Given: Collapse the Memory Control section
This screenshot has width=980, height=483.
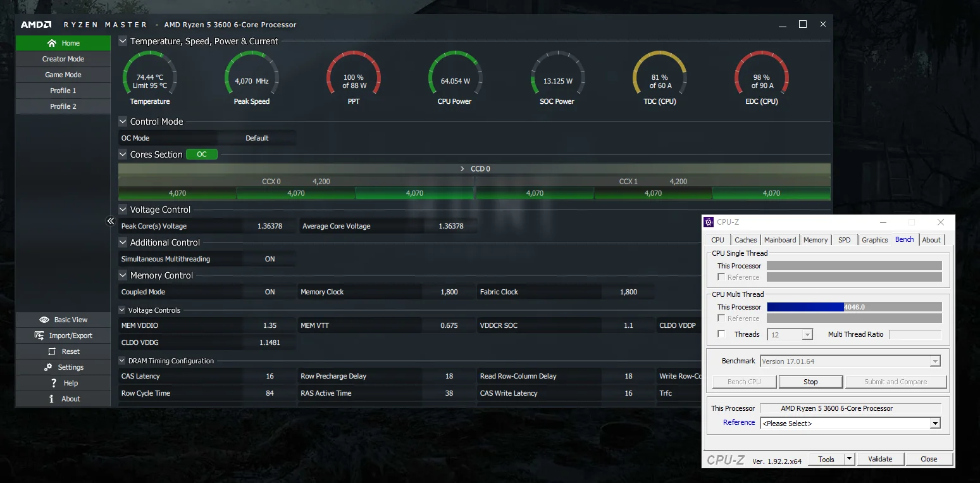Looking at the screenshot, I should point(123,275).
